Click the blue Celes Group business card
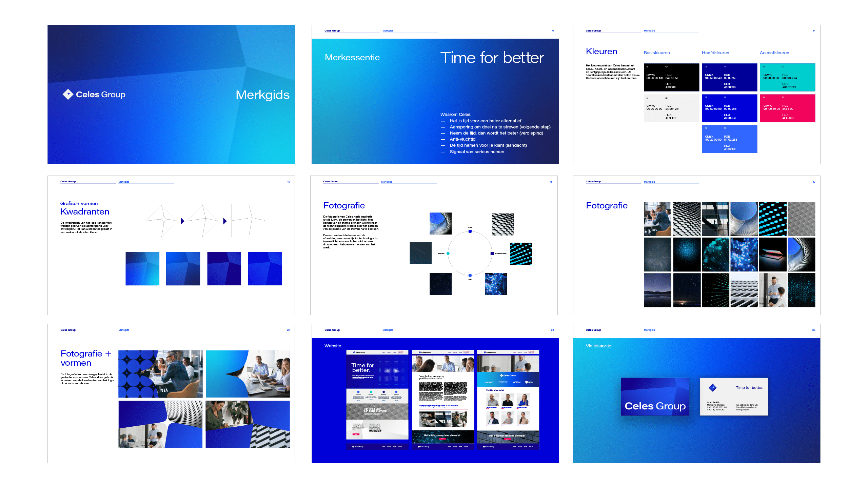 tap(655, 396)
